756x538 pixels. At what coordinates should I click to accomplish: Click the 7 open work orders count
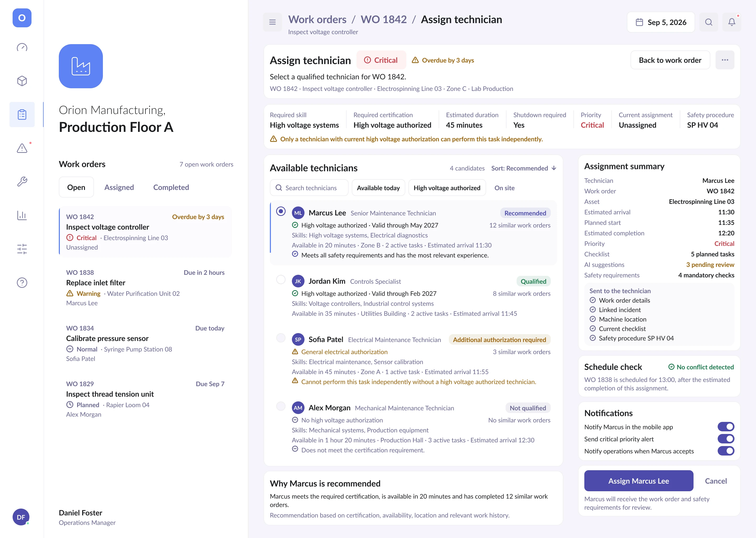[x=206, y=164]
